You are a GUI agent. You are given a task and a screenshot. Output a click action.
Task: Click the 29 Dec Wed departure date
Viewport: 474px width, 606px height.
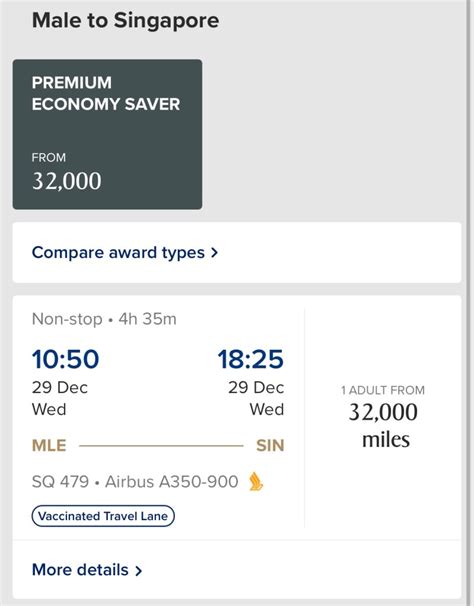(x=60, y=398)
